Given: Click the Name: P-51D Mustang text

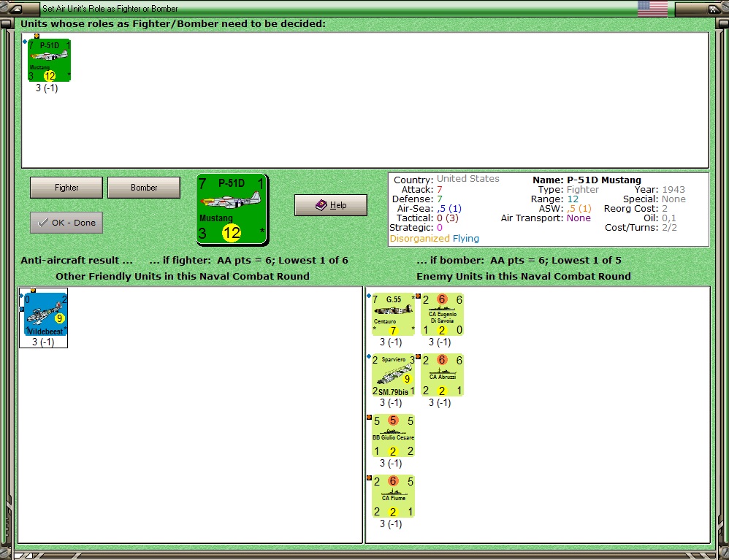Looking at the screenshot, I should tap(587, 180).
